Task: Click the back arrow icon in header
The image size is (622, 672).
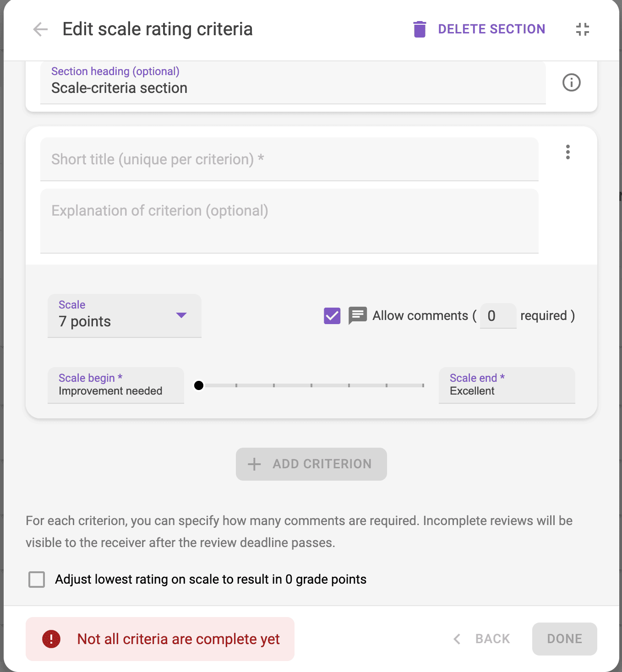Action: pos(40,29)
